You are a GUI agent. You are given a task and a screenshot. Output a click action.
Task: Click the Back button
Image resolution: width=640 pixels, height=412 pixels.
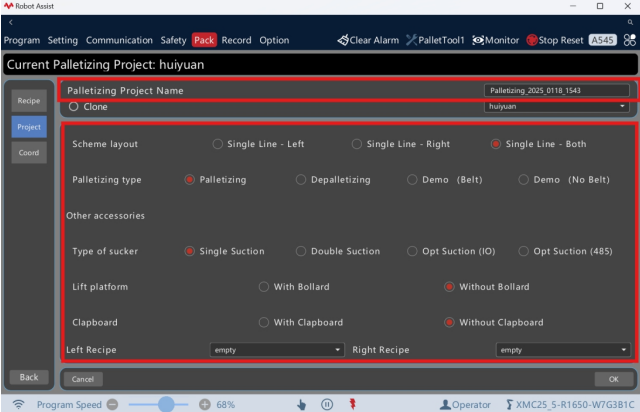pyautogui.click(x=29, y=377)
